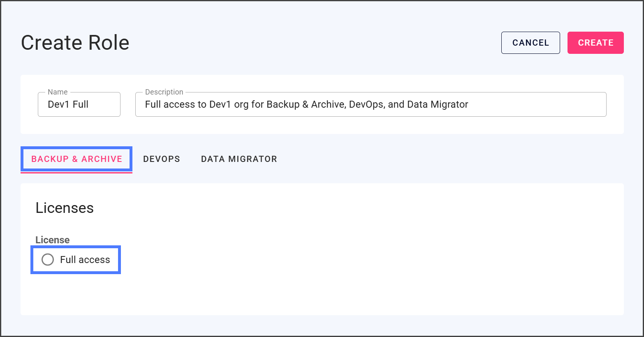Switch to the DevOps tab

pyautogui.click(x=162, y=159)
